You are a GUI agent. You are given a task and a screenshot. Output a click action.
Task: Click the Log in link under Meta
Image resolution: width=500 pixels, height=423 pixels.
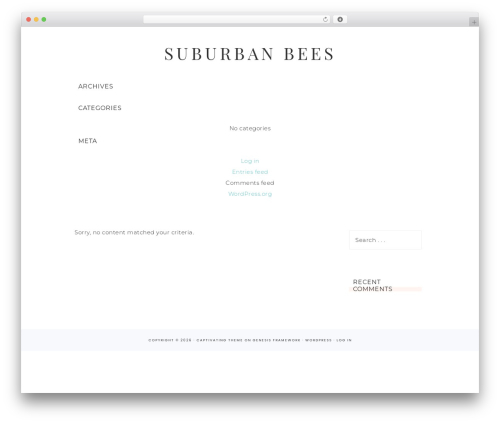250,161
